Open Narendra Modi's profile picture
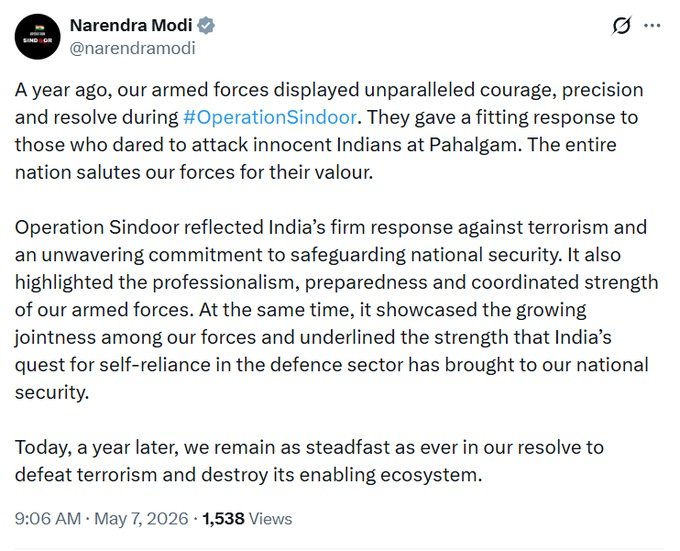 pos(37,36)
